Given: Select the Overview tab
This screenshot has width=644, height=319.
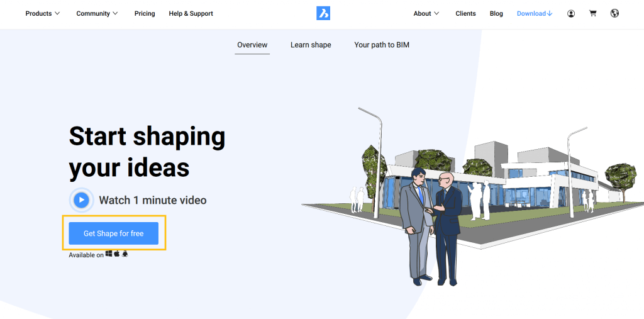Looking at the screenshot, I should [252, 45].
